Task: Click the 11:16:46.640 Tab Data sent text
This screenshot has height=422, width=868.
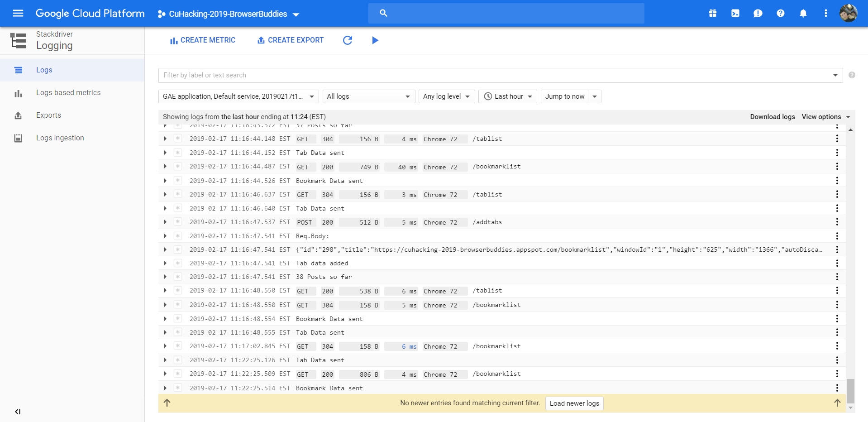Action: [x=320, y=208]
